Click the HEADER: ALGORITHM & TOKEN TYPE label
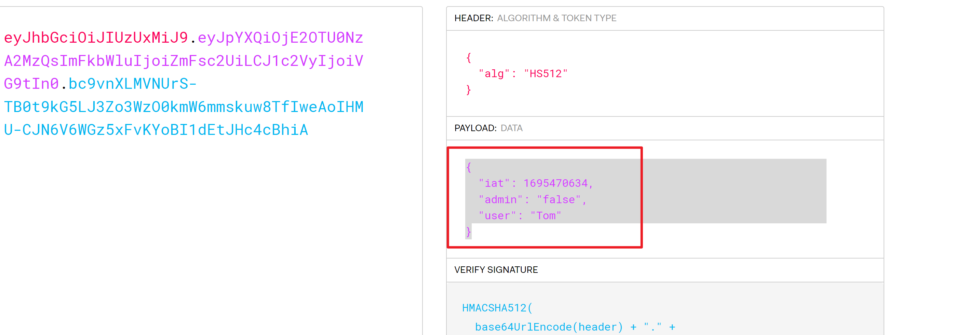 (535, 18)
